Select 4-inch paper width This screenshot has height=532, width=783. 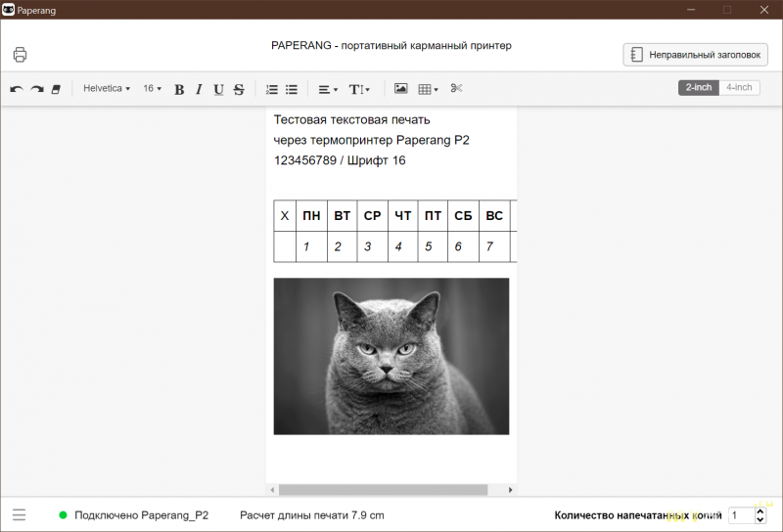coord(739,87)
